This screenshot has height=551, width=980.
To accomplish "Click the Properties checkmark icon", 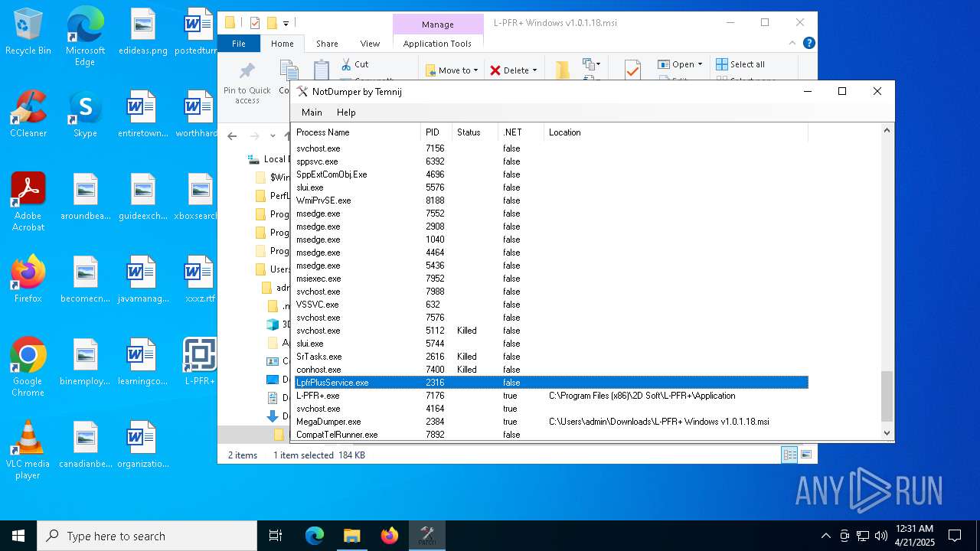I will (x=632, y=70).
